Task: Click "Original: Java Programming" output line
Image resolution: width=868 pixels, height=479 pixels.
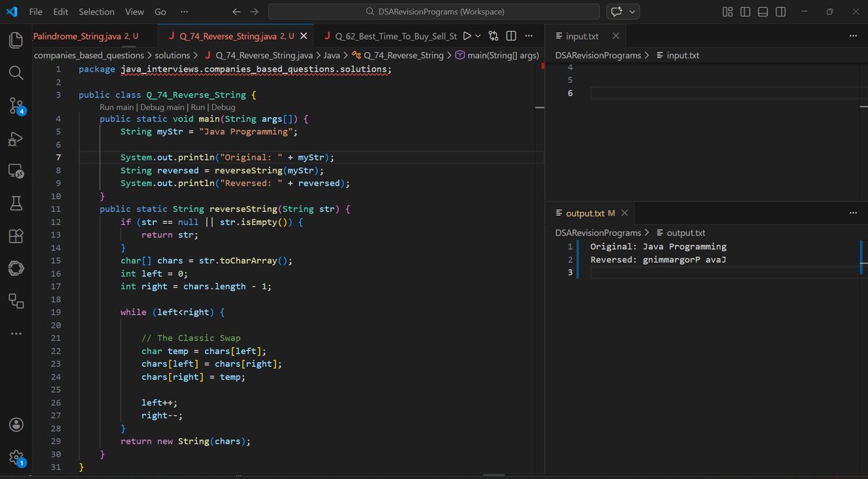Action: (x=658, y=247)
